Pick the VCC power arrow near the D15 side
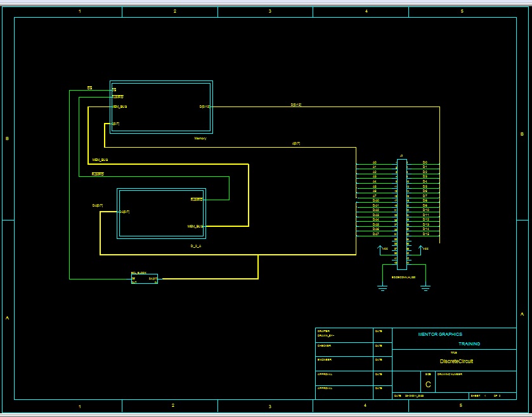Viewport: 532px width, 417px height. pyautogui.click(x=420, y=250)
